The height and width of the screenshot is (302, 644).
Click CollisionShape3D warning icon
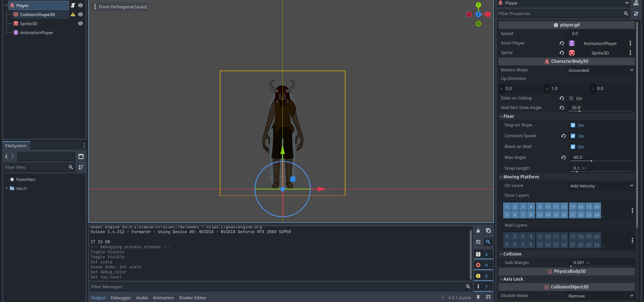click(x=73, y=14)
